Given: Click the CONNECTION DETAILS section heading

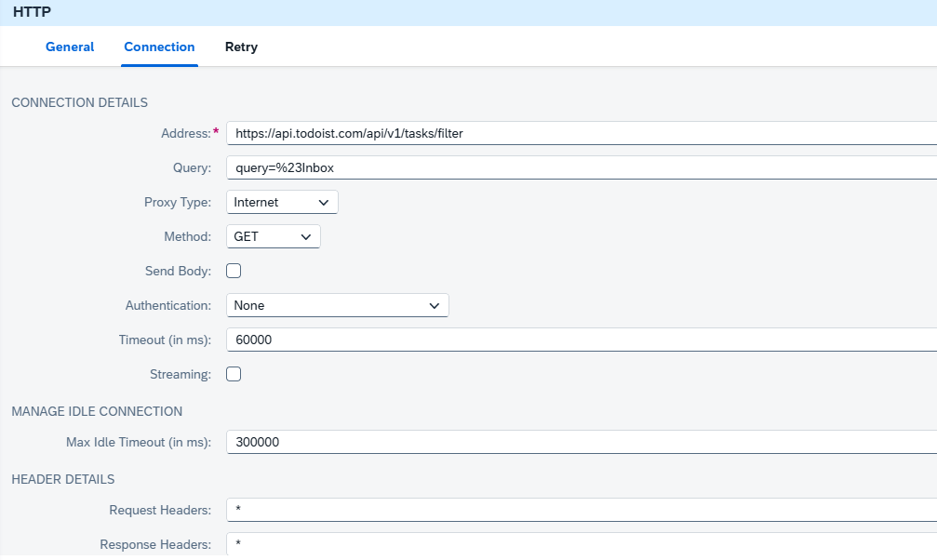Looking at the screenshot, I should click(79, 103).
